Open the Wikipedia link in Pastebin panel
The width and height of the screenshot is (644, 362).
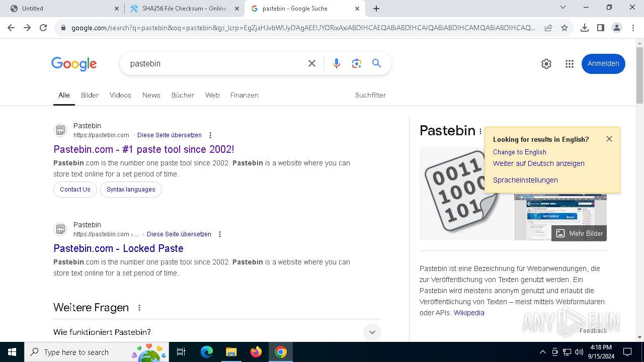pos(469,313)
